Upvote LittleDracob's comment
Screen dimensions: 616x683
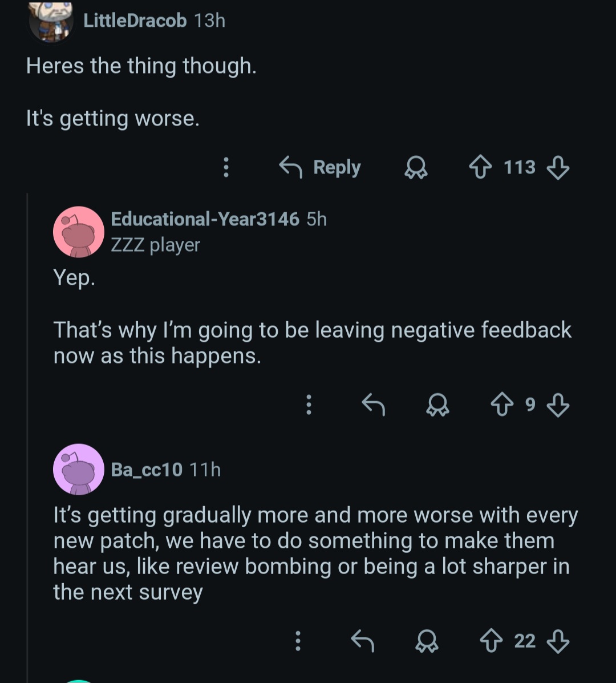(480, 167)
